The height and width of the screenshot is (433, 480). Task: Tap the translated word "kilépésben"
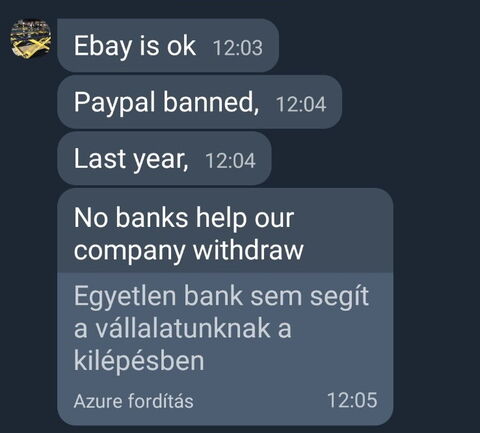[139, 361]
